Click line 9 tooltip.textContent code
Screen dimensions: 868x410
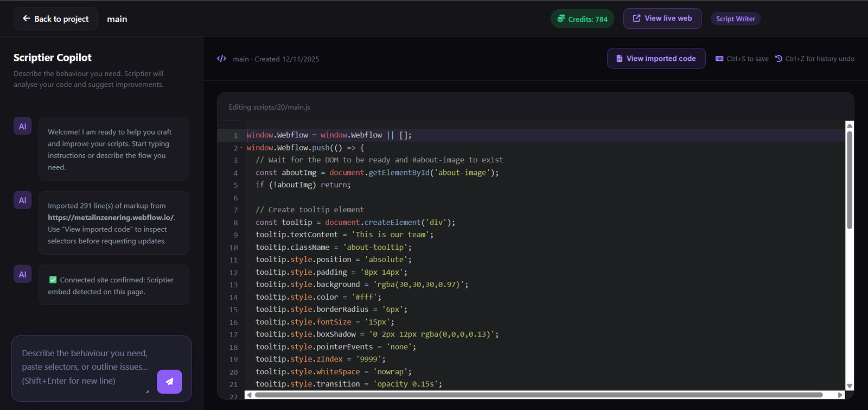(x=344, y=235)
